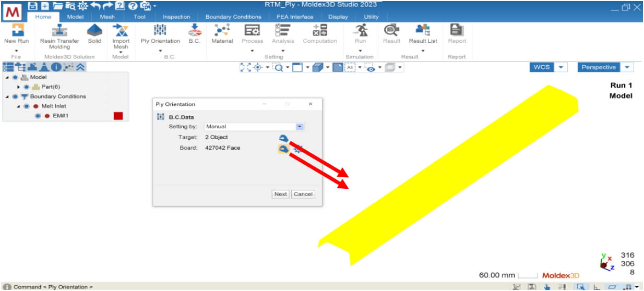Image resolution: width=644 pixels, height=291 pixels.
Task: Expand the Part(6) tree node
Action: point(19,87)
